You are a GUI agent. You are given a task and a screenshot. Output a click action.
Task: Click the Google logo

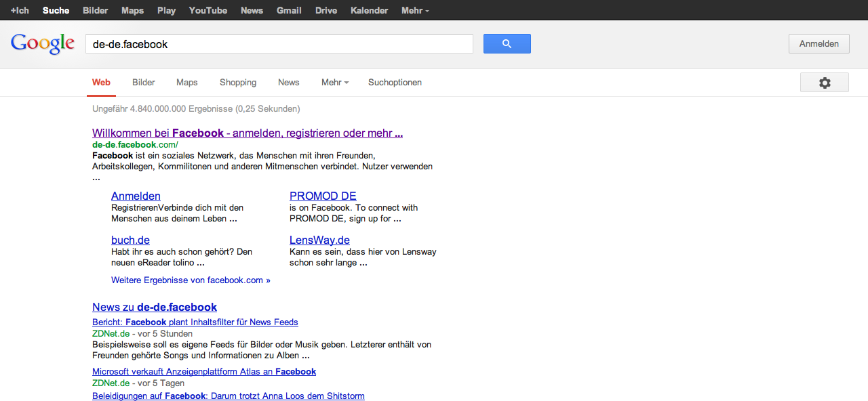tap(42, 44)
